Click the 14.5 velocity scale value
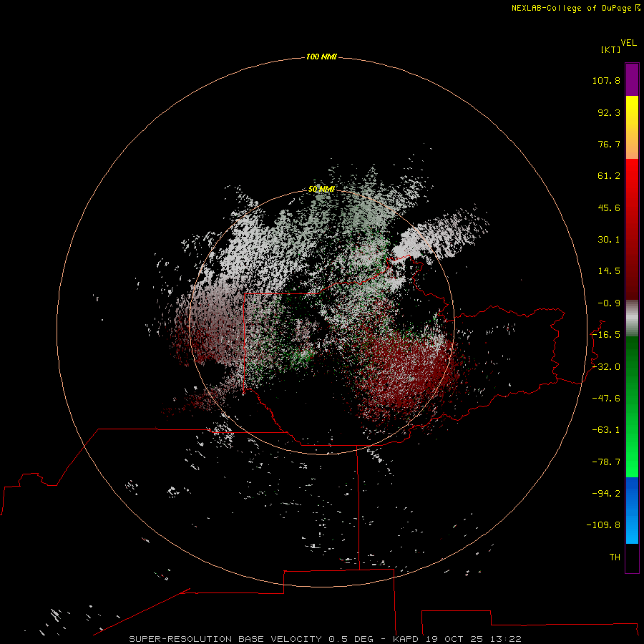Image resolution: width=644 pixels, height=644 pixels. (609, 271)
